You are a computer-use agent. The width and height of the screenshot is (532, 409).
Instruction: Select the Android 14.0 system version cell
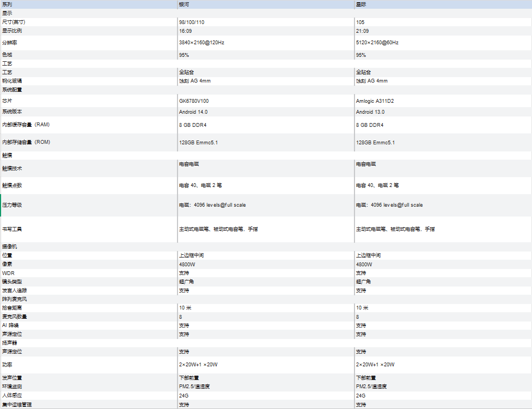(265, 112)
